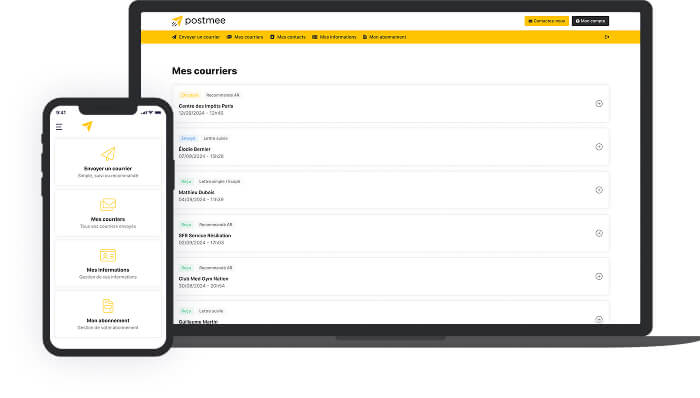Viewport: 700px width, 398px height.
Task: Click the yellow status badge on Centre des Impôts row
Action: 189,95
